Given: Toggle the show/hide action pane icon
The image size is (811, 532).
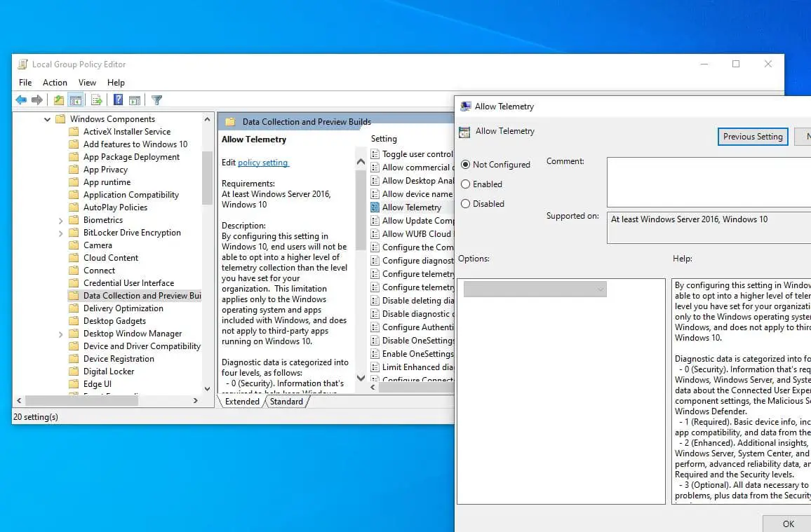Looking at the screenshot, I should 135,100.
